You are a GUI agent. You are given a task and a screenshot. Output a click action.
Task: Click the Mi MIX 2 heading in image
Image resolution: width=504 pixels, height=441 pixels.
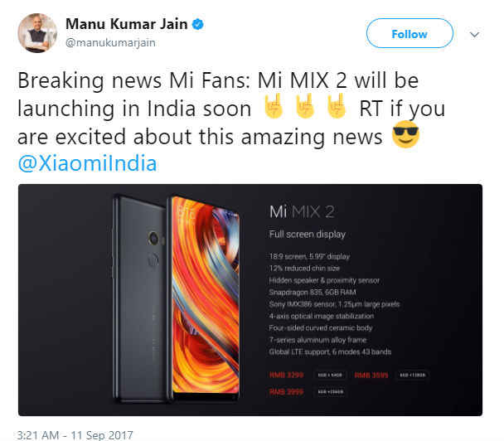(302, 212)
